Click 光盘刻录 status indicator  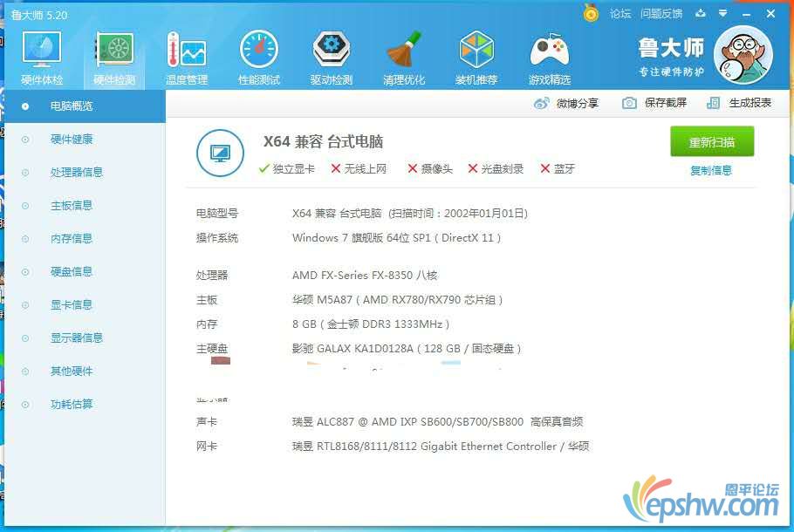point(496,168)
